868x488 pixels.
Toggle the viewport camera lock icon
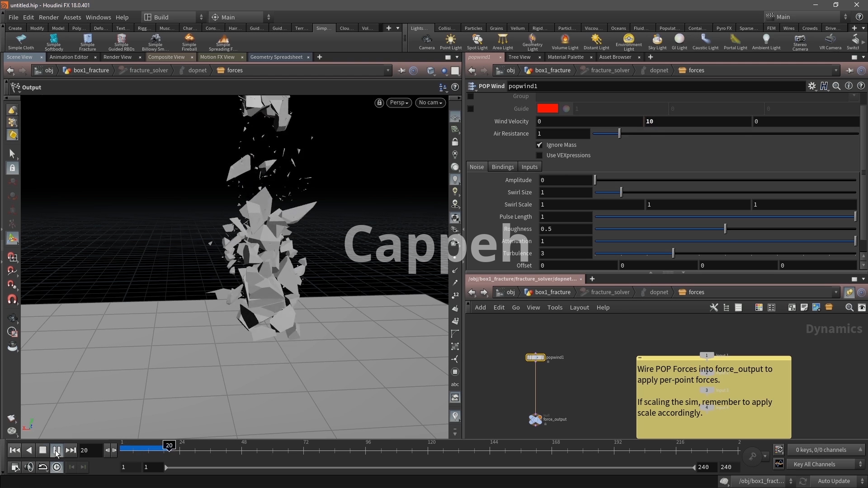pyautogui.click(x=379, y=103)
